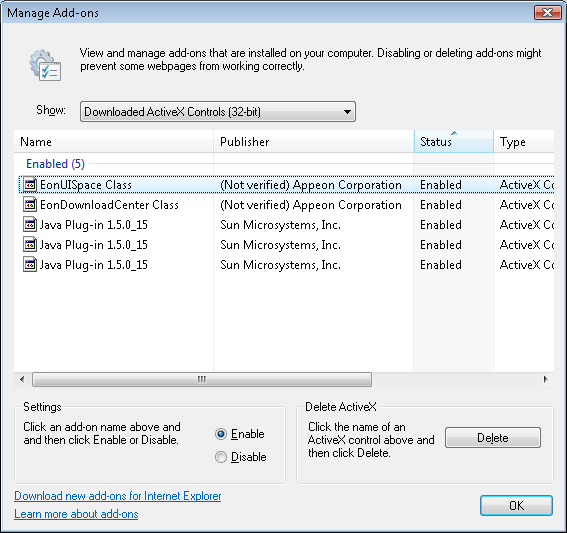Open the Show add-on type dropdown
Screen dimensions: 567x533
coord(218,112)
